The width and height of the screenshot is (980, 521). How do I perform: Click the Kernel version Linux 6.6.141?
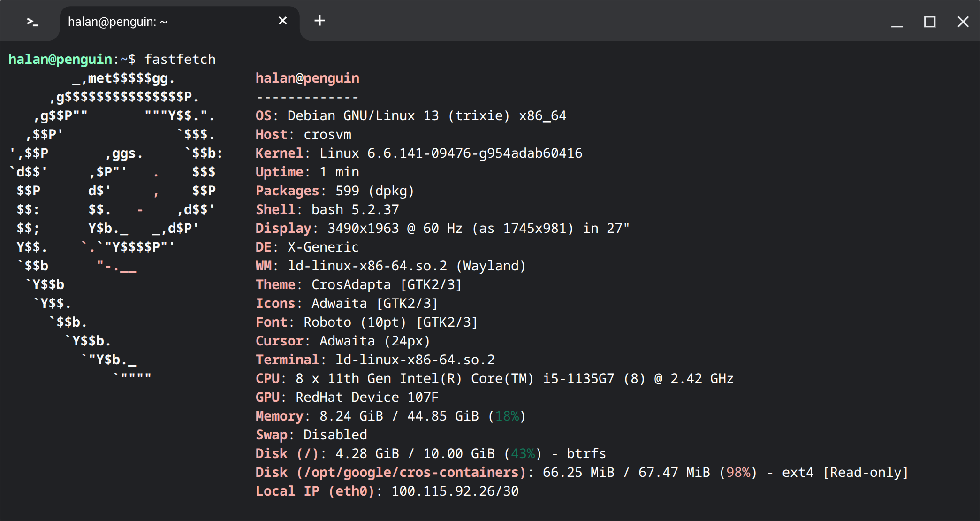coord(451,153)
